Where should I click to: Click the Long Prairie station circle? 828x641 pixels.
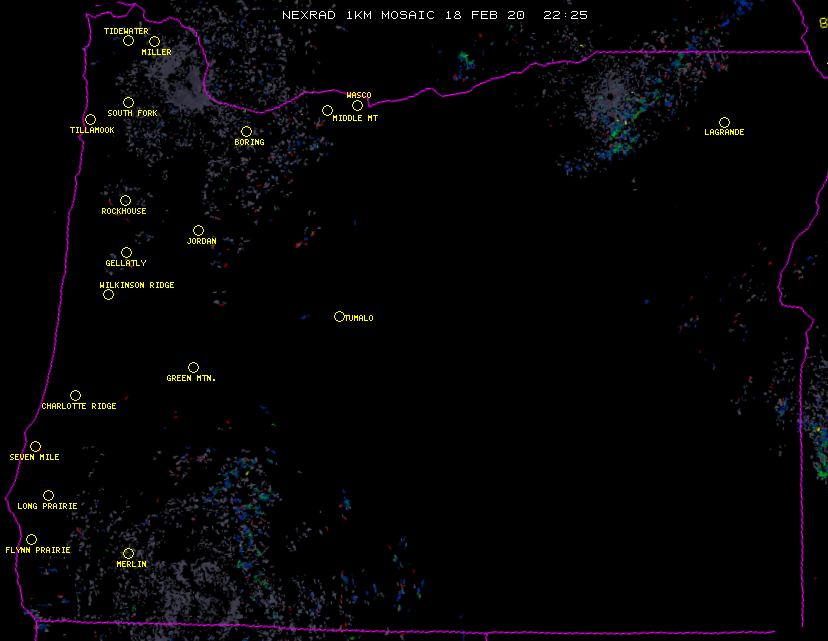click(x=48, y=496)
